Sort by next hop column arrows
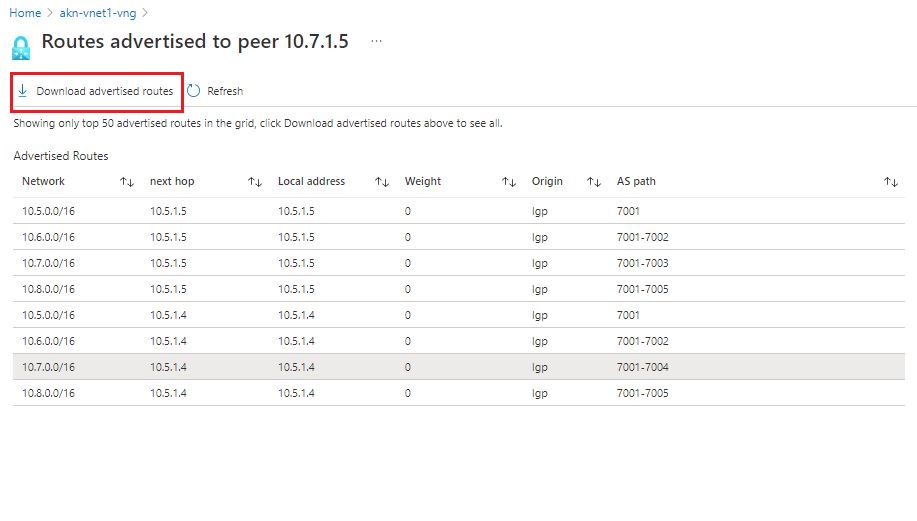Screen dimensions: 917x521 pyautogui.click(x=254, y=182)
